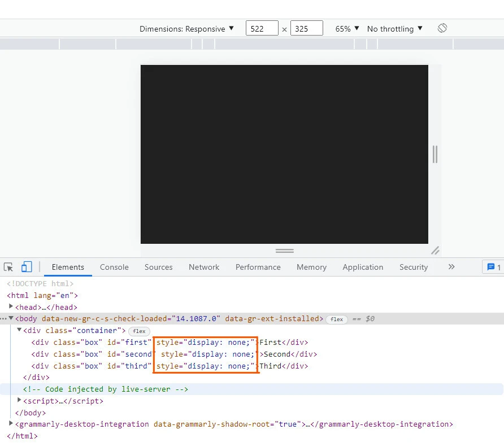Open the Performance tab
This screenshot has width=504, height=447.
pos(258,267)
